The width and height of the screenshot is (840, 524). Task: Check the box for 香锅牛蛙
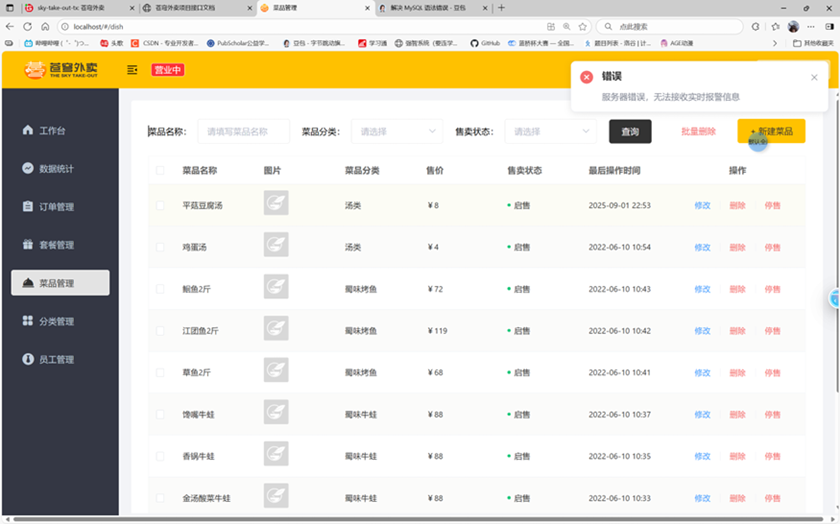tap(160, 456)
